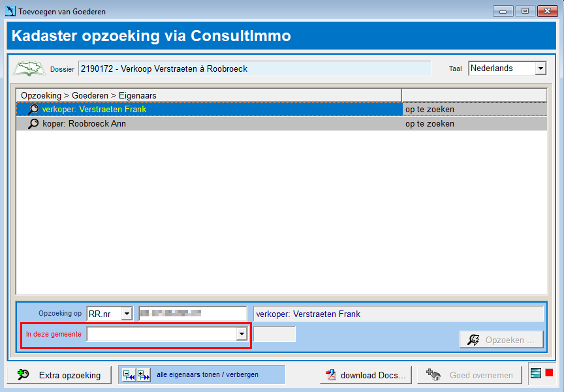
Task: Expand all owners with the plus tree icon
Action: tap(143, 375)
